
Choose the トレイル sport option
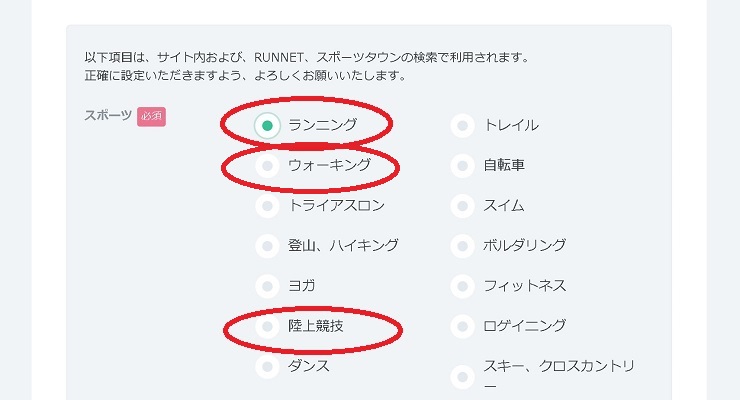[462, 125]
